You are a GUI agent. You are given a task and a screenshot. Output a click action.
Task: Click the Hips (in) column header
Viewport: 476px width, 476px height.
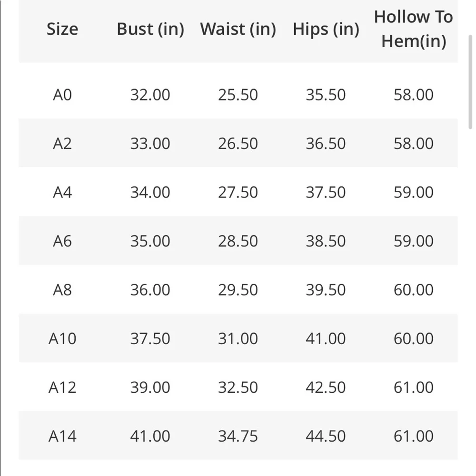326,29
